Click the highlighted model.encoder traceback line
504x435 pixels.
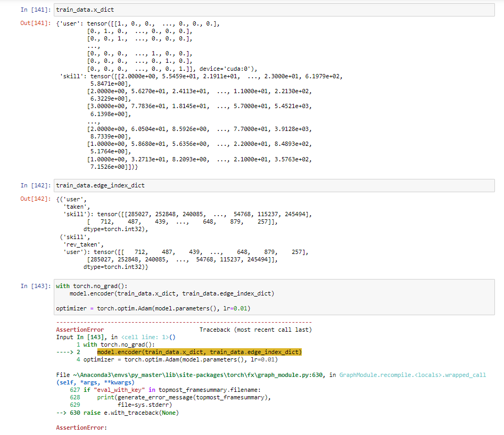(199, 352)
